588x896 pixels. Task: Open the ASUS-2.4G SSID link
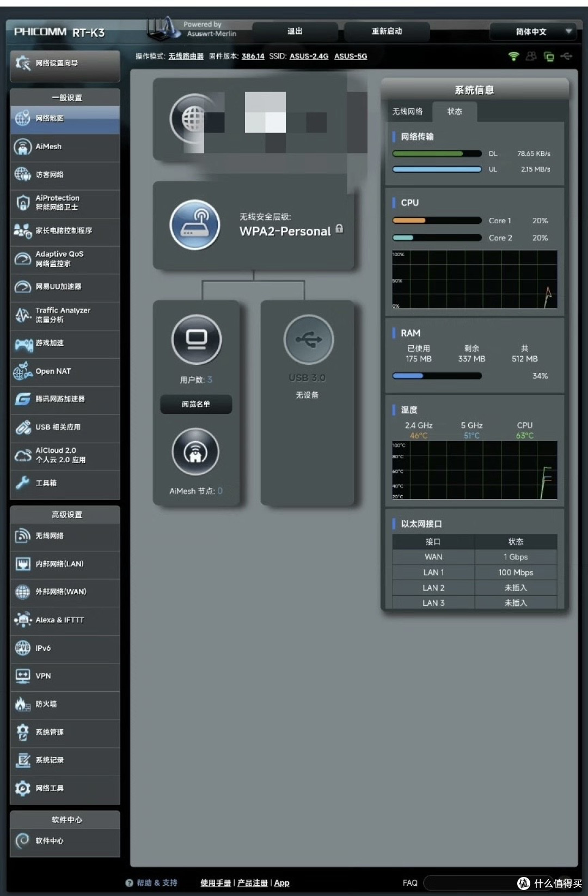tap(309, 56)
